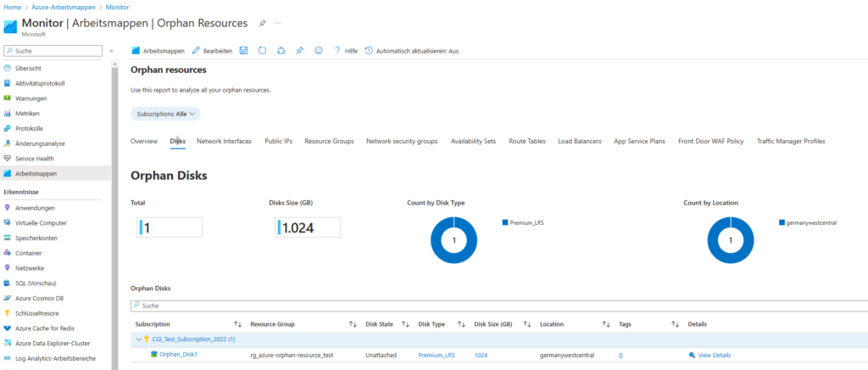Screen dimensions: 868x370
Task: Toggle Automatisch aktualisieren: Aus
Action: tap(412, 50)
